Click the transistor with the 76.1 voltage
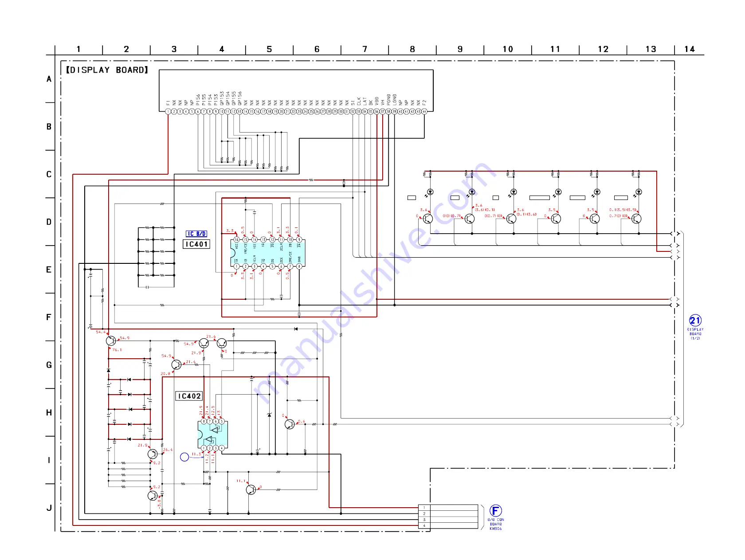The width and height of the screenshot is (745, 560). tap(111, 341)
